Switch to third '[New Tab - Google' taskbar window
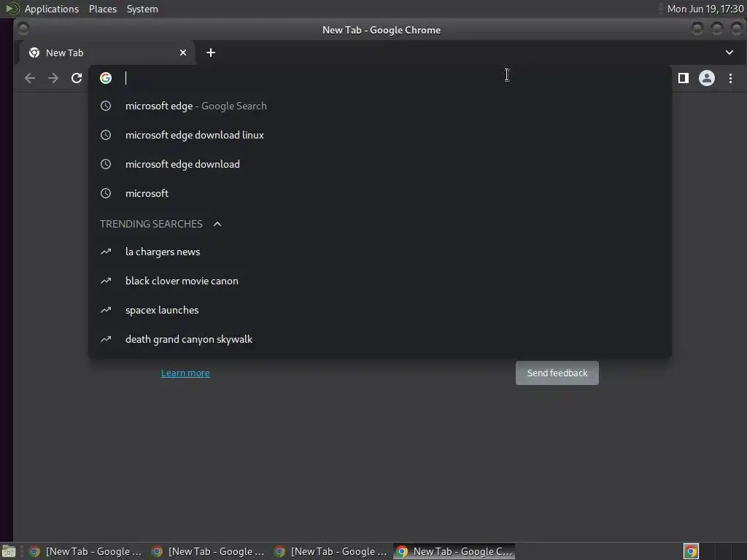This screenshot has height=560, width=747. pyautogui.click(x=330, y=551)
